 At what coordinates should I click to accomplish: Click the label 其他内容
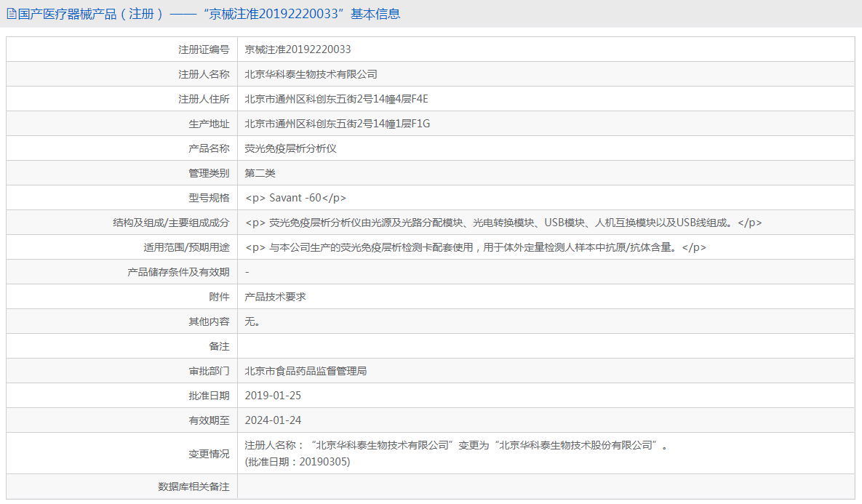[209, 321]
